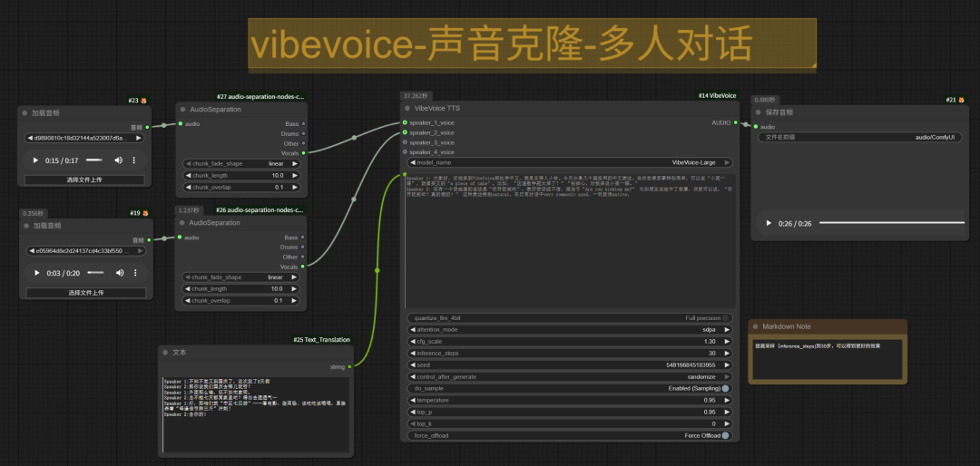Viewport: 980px width, 466px height.
Task: Increase top_k with right arrow
Action: tap(727, 423)
